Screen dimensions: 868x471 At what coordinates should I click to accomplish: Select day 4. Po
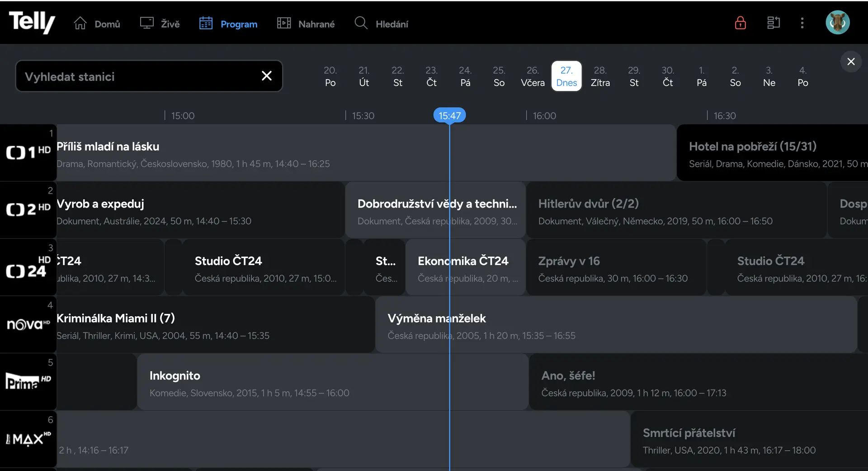click(x=803, y=76)
